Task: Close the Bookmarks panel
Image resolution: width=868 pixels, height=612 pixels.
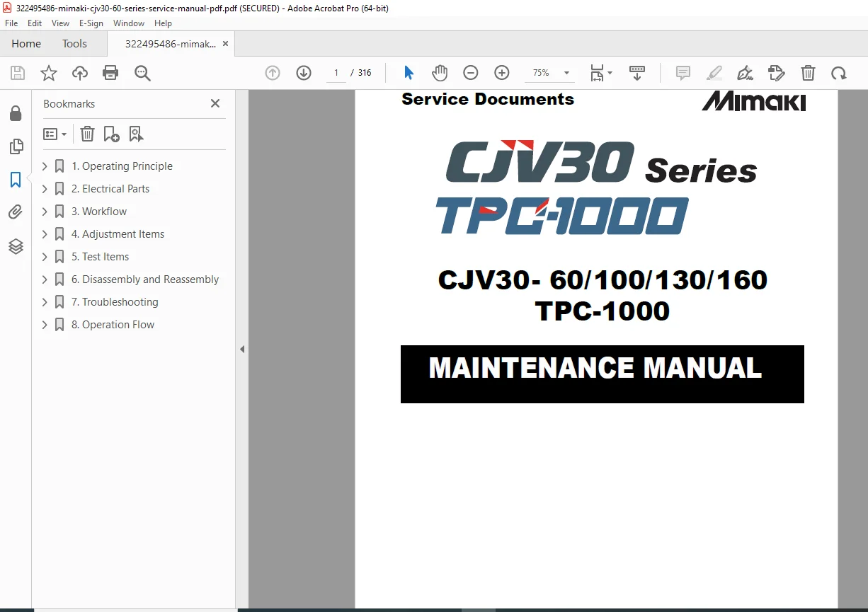Action: click(x=215, y=103)
